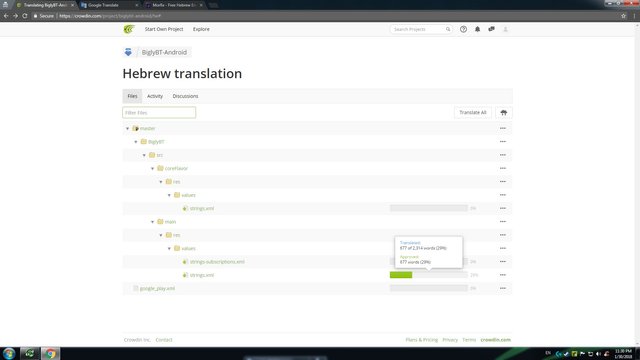Open the help question-mark icon
Viewport: 640px width, 360px height.
tap(463, 29)
